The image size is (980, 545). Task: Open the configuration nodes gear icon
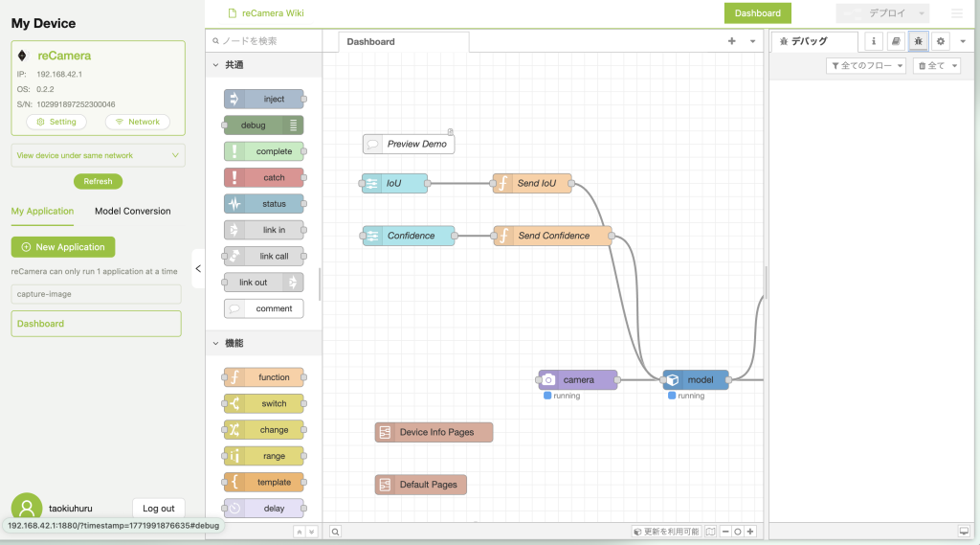(941, 41)
